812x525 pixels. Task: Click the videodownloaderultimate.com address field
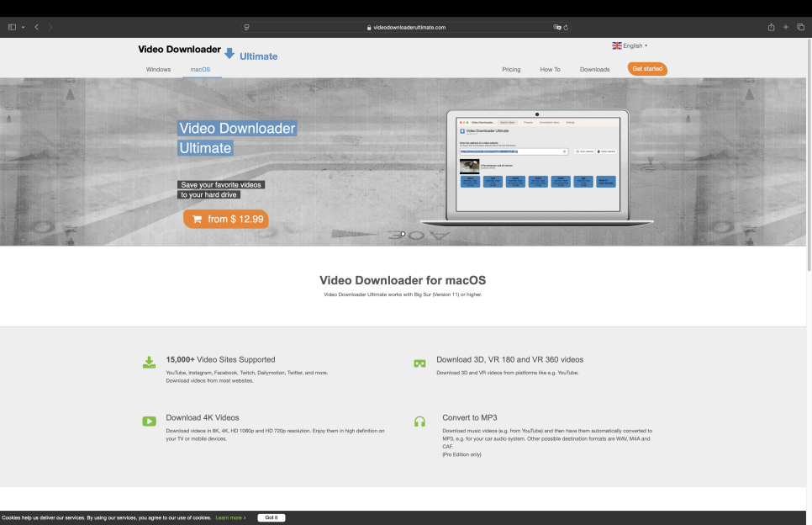click(x=406, y=28)
